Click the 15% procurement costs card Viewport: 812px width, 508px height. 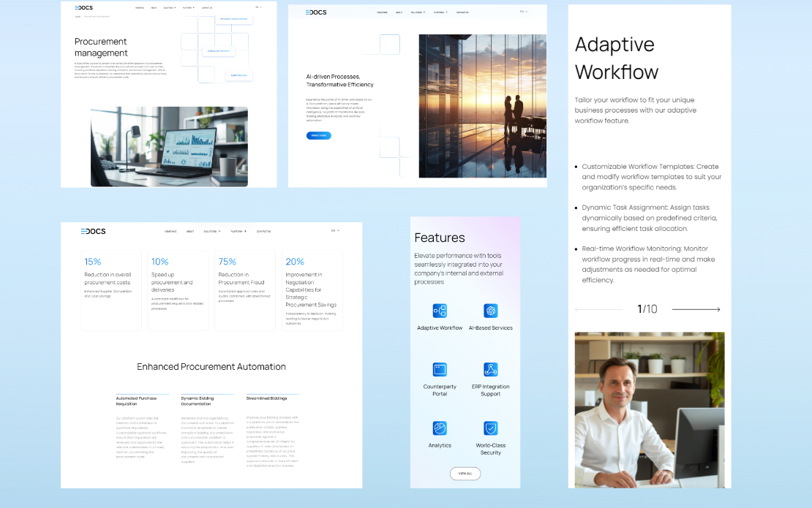click(x=110, y=290)
